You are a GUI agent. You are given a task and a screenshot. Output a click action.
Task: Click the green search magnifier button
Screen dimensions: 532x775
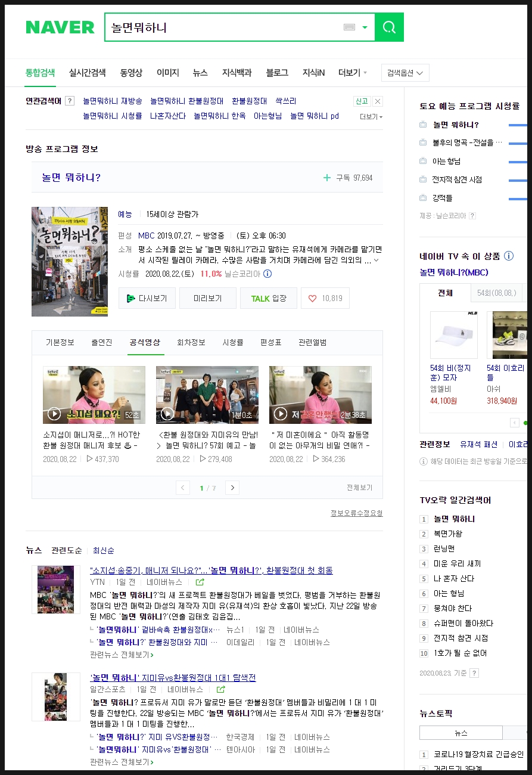click(x=389, y=27)
